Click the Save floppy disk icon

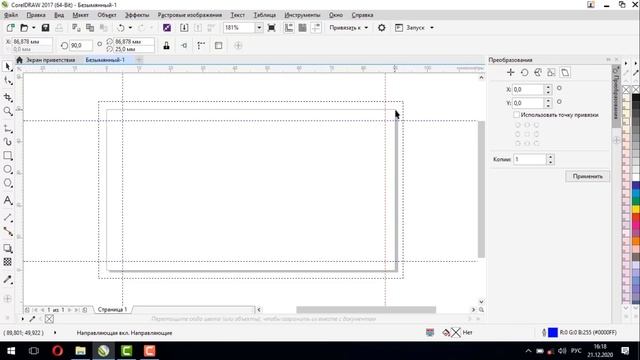45,28
